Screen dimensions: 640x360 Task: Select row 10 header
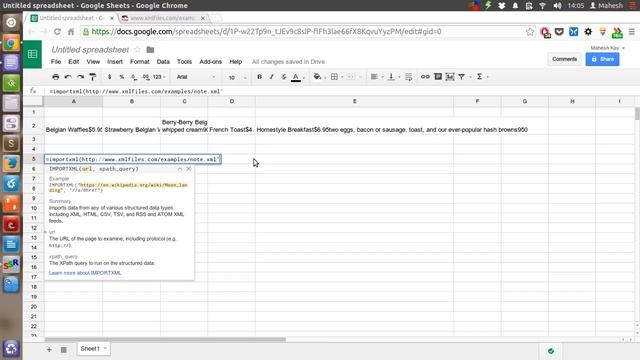(x=33, y=208)
